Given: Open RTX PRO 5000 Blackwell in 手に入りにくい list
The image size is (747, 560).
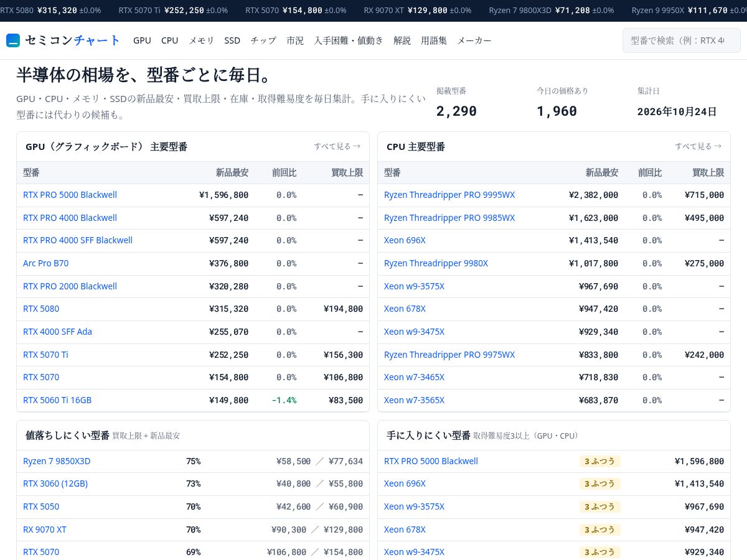Looking at the screenshot, I should (431, 461).
